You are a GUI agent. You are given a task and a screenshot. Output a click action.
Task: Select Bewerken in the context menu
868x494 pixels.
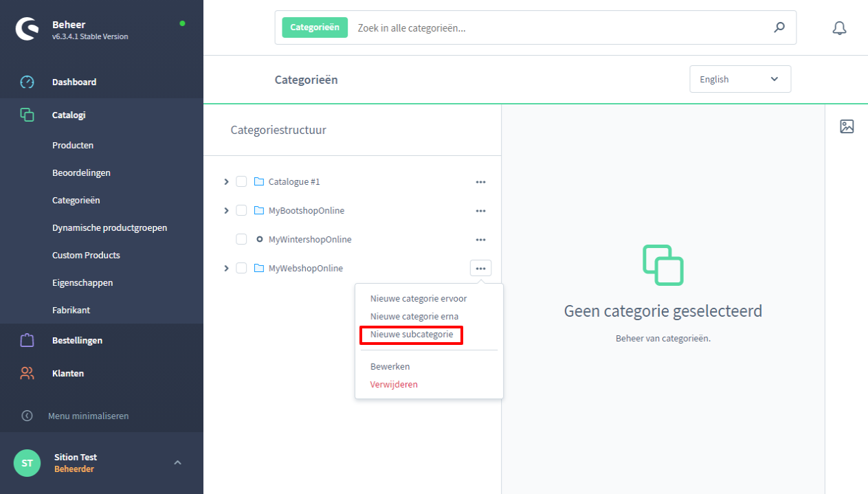pos(390,366)
